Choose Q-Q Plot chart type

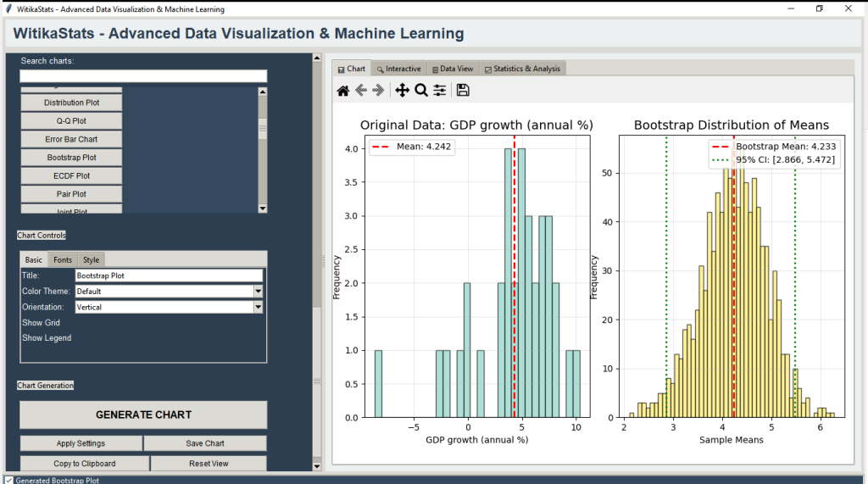coord(71,120)
